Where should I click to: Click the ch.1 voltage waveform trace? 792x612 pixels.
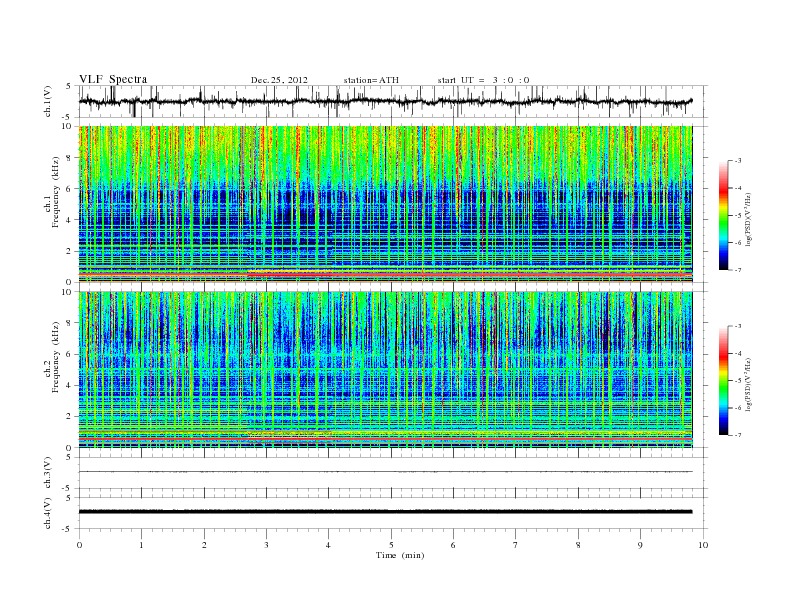tap(385, 101)
